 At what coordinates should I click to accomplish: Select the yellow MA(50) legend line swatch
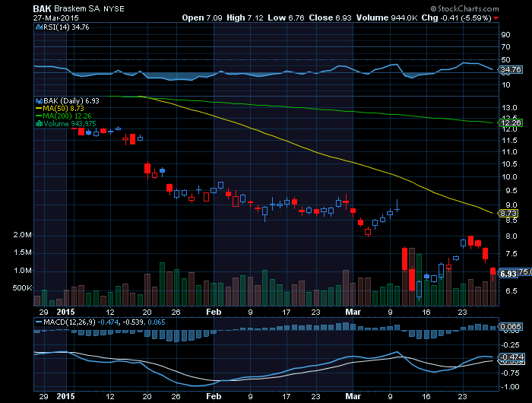click(39, 109)
